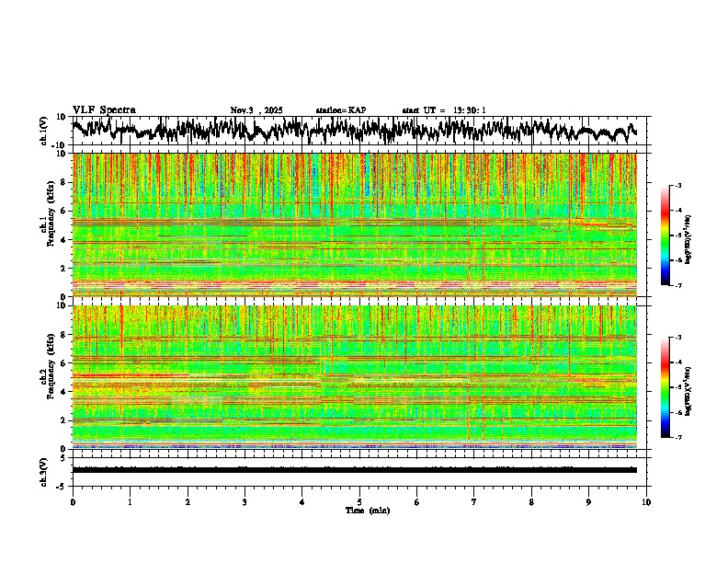Image resolution: width=728 pixels, height=563 pixels.
Task: Click the "station=KAP" header label
Action: pos(341,110)
